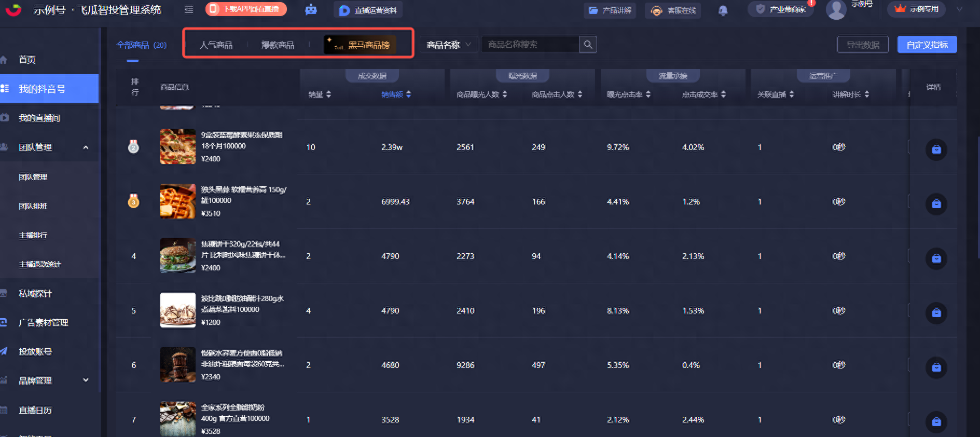
Task: Click the notification bell icon
Action: (723, 10)
